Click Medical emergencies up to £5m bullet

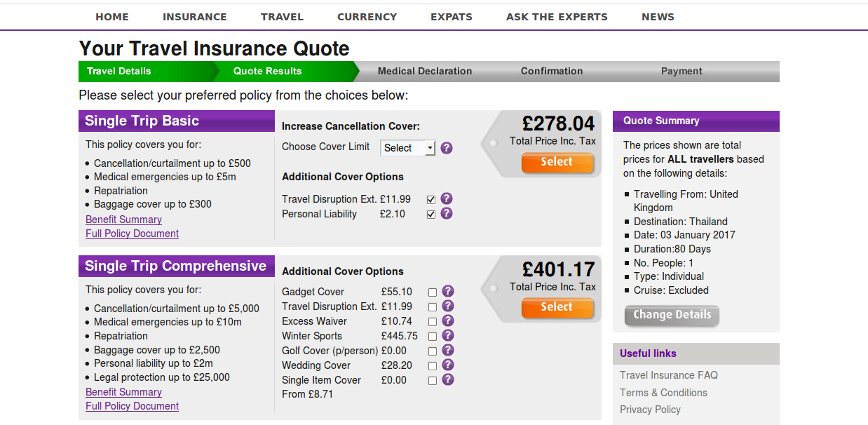[165, 177]
